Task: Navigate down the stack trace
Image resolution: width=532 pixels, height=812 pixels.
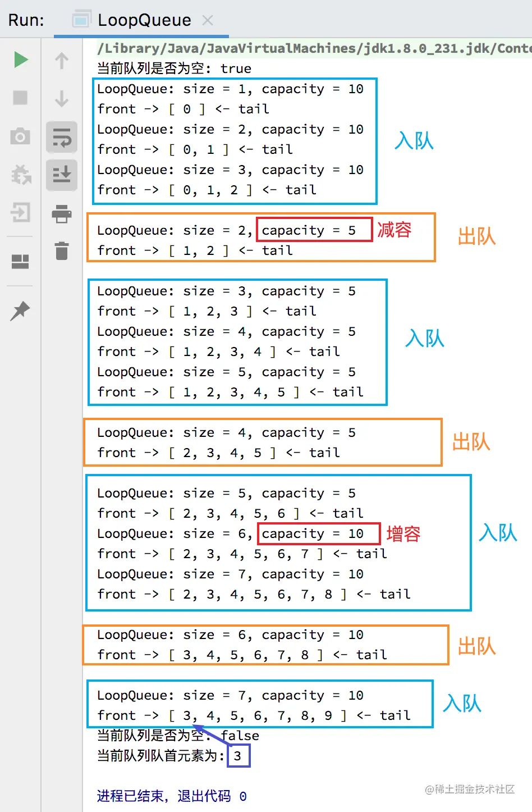Action: [62, 98]
